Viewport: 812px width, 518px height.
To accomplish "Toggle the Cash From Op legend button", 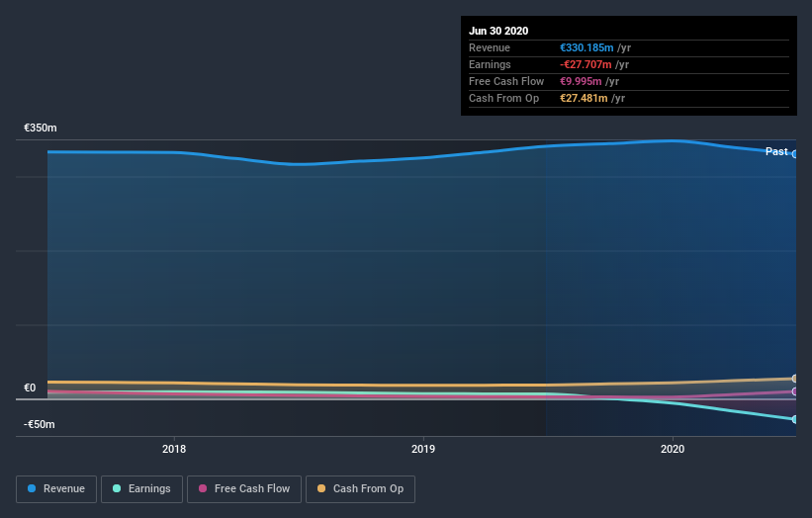I will 360,489.
